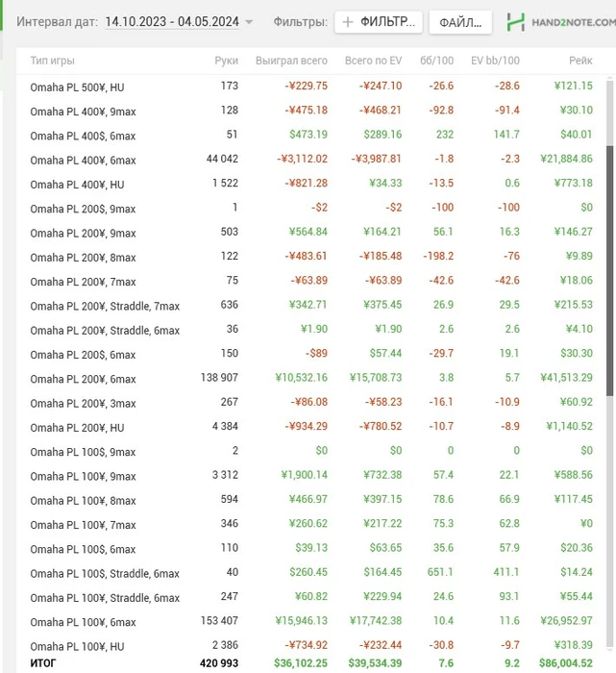Click total rake $86,004.52
This screenshot has height=673, width=616.
(x=566, y=663)
